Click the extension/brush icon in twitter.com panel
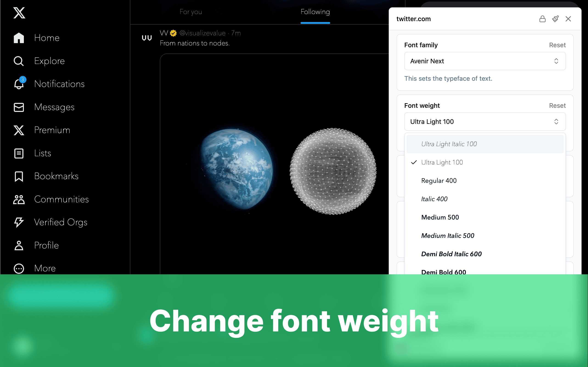Screen dimensions: 588x367 (555, 19)
